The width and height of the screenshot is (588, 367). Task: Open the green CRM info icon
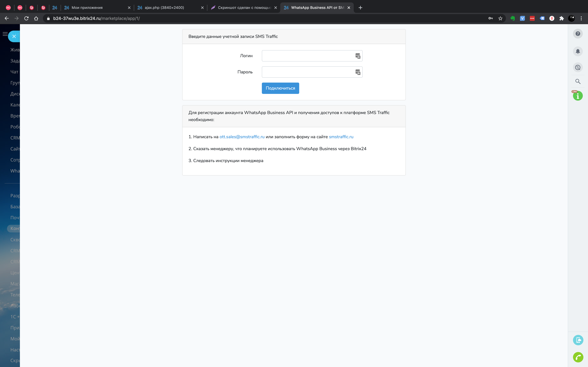click(578, 96)
